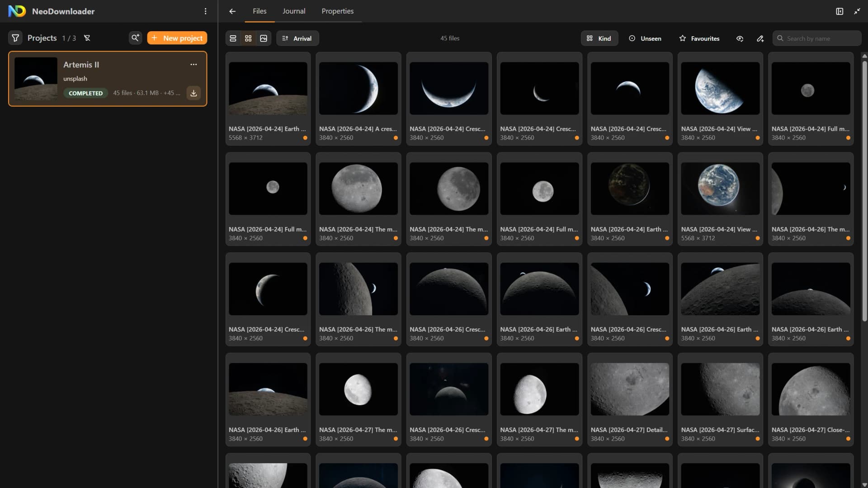Open the 'A cres...' crescent thumbnail

359,88
